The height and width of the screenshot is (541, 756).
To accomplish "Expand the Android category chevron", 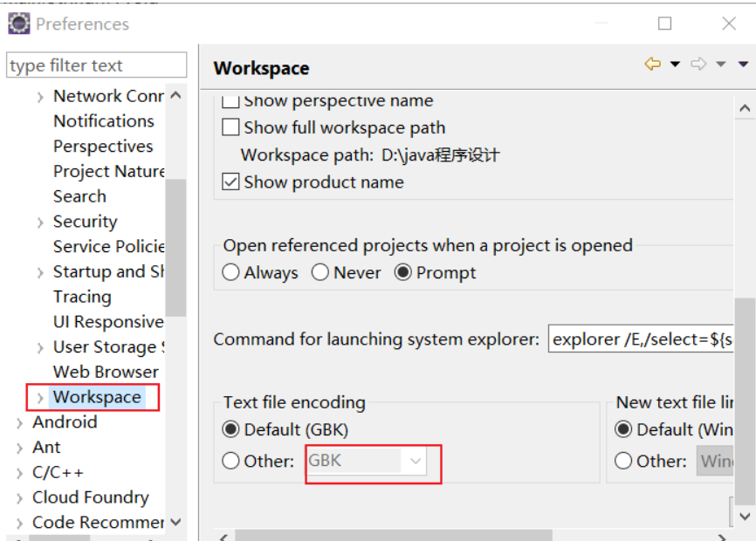I will 19,423.
